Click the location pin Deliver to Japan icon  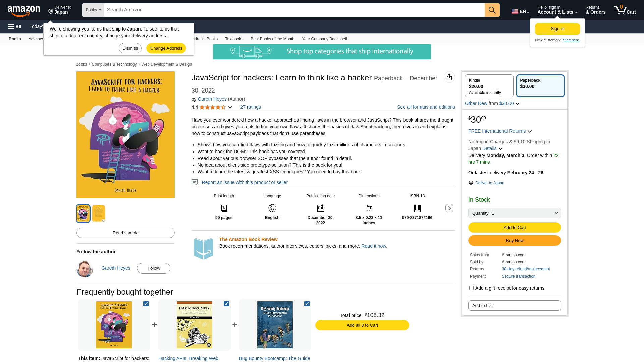471,183
